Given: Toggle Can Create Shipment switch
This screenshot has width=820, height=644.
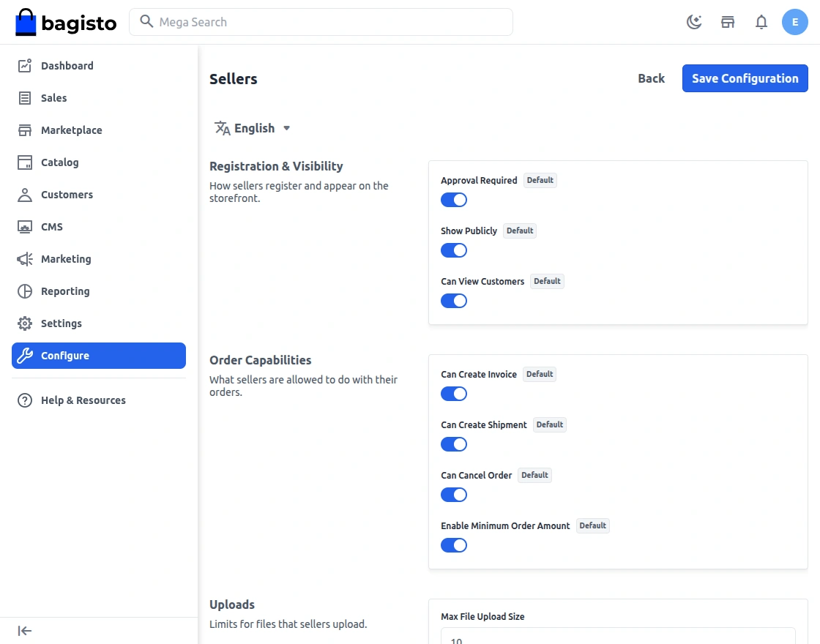Looking at the screenshot, I should tap(453, 444).
